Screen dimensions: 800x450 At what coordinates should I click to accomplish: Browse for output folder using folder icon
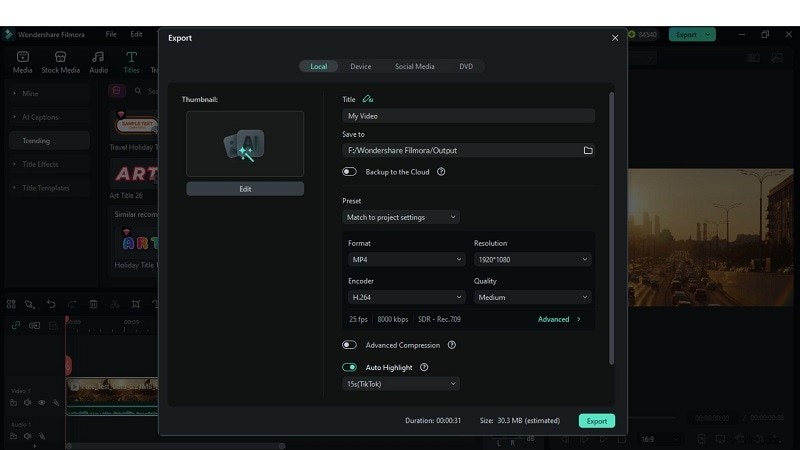pos(588,150)
